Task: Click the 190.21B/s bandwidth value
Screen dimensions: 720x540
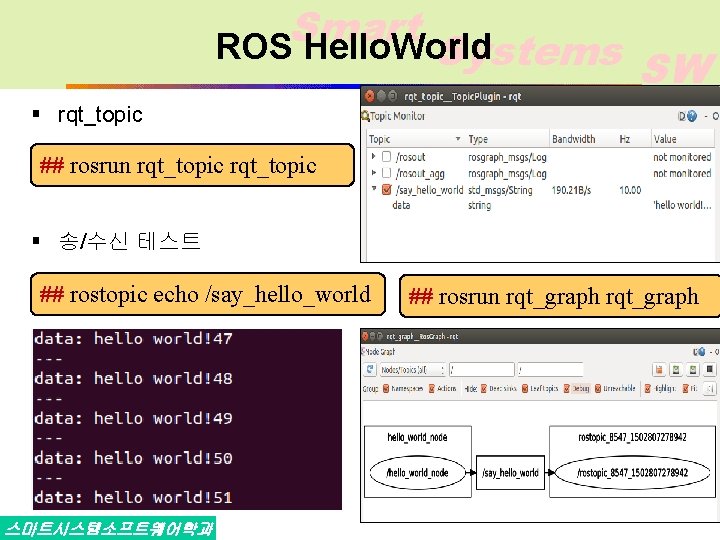Action: coord(571,190)
